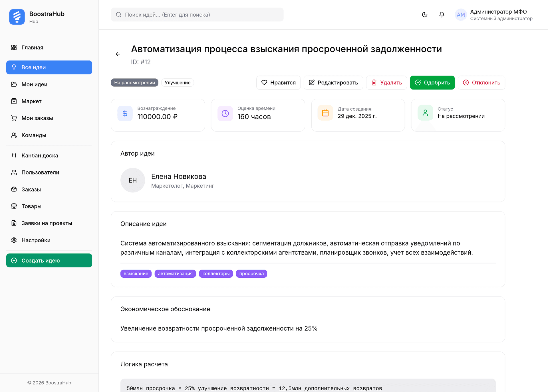Switch to Все идеи
The image size is (548, 392).
point(33,67)
